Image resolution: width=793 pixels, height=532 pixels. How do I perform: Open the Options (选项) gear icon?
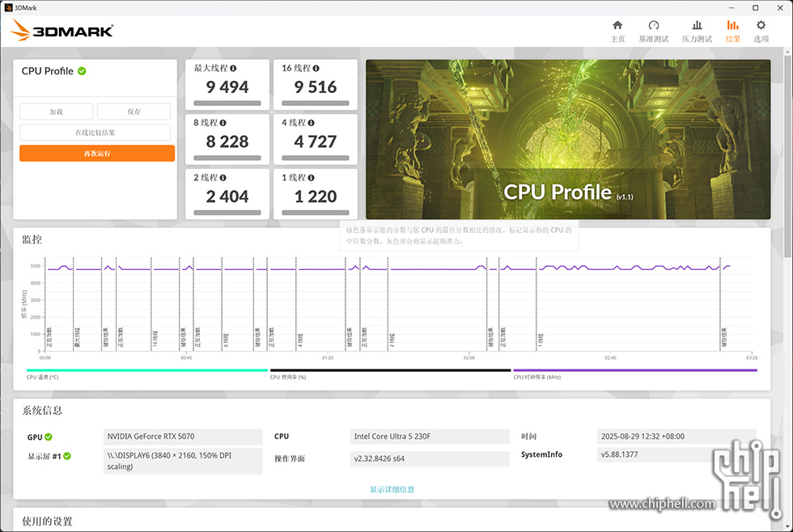point(761,25)
